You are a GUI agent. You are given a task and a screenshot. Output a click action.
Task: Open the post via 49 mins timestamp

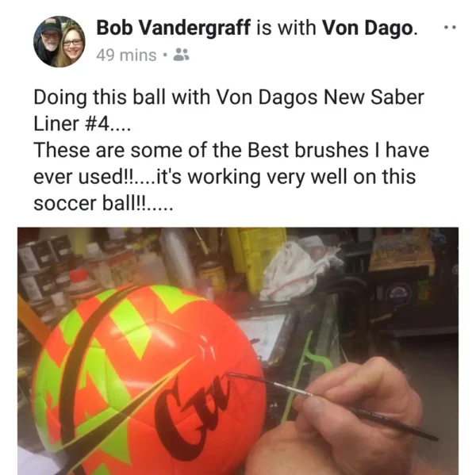[126, 56]
